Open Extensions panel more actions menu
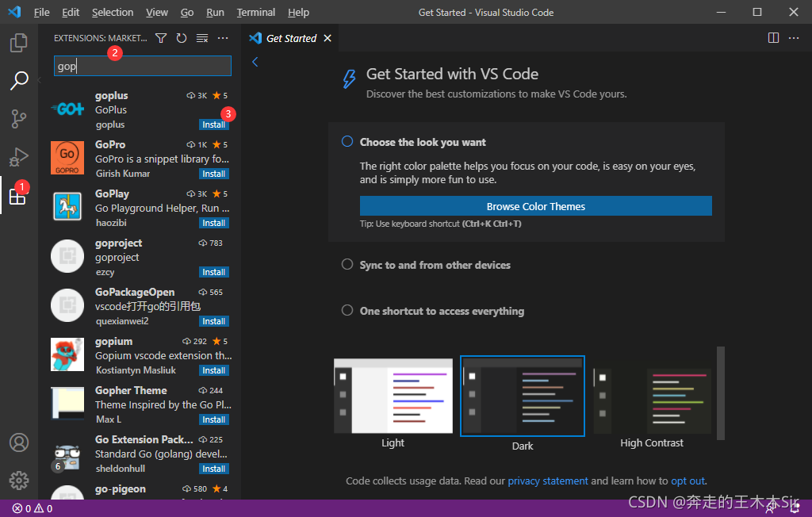Screen dimensions: 812x517 [x=223, y=38]
